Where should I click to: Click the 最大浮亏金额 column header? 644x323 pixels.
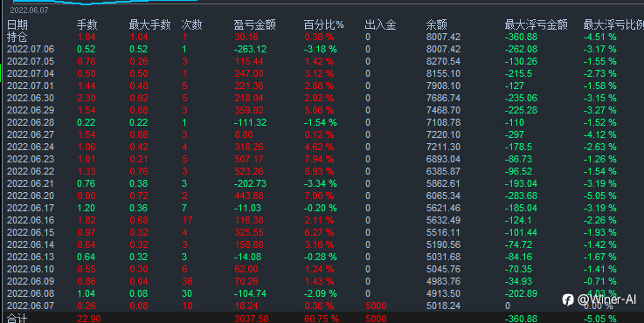[x=537, y=25]
